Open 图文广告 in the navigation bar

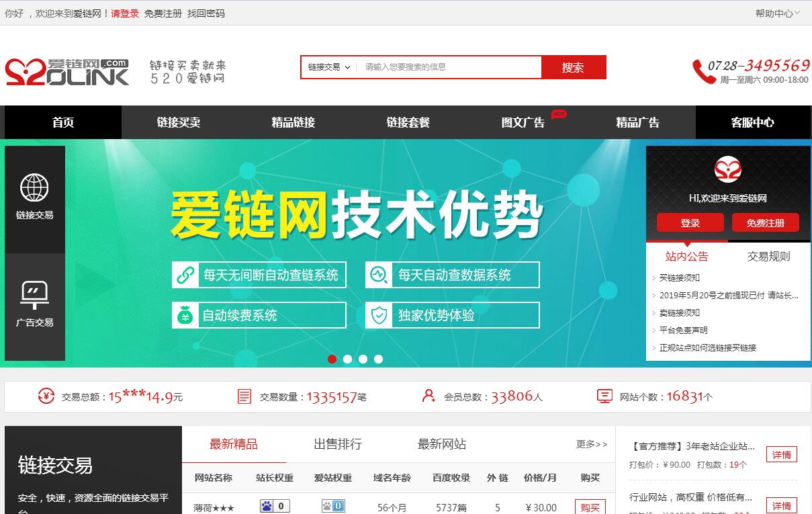pos(523,122)
